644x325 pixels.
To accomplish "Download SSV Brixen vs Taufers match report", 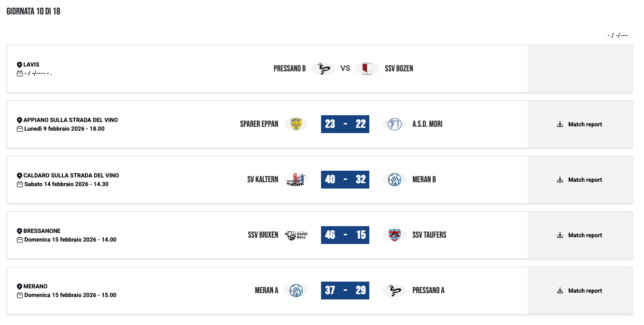I will coord(579,235).
